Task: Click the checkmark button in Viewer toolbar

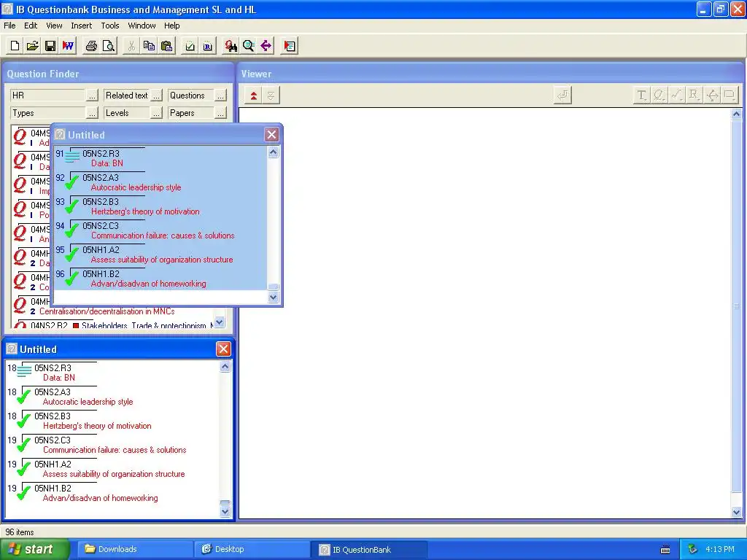Action: (x=676, y=96)
